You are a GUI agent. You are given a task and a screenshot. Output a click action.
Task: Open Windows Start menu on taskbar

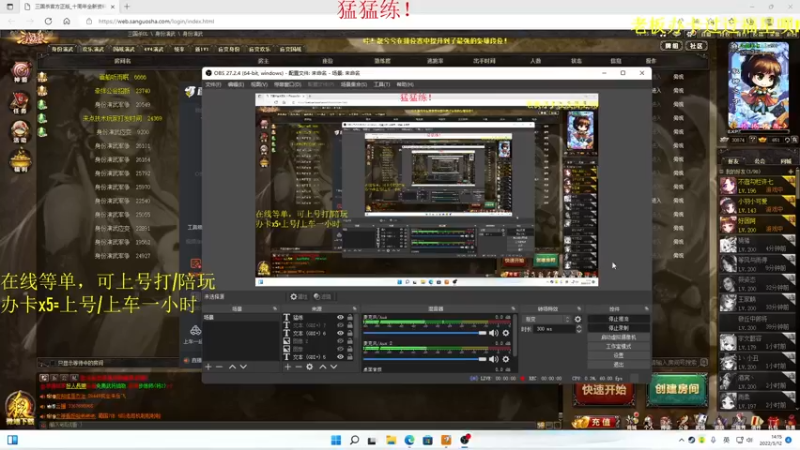pos(336,440)
